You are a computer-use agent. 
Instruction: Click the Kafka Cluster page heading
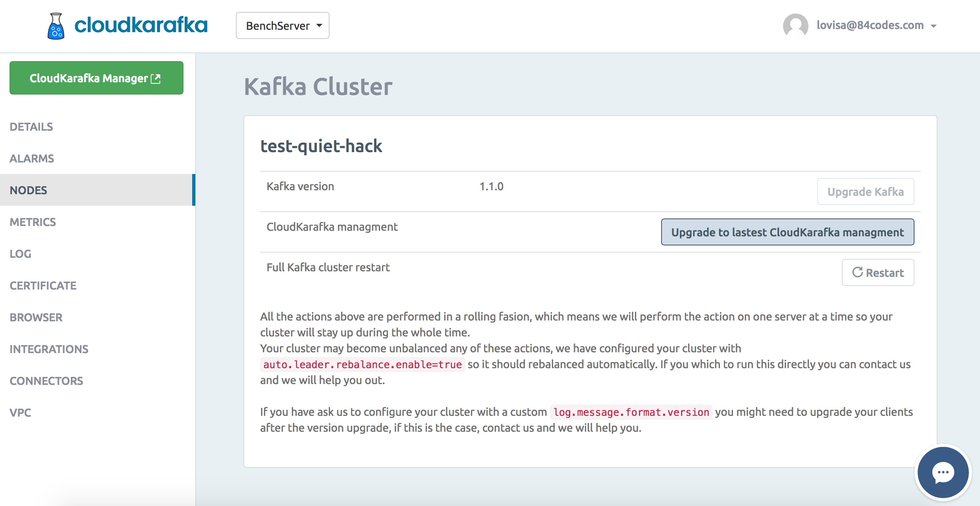[318, 86]
